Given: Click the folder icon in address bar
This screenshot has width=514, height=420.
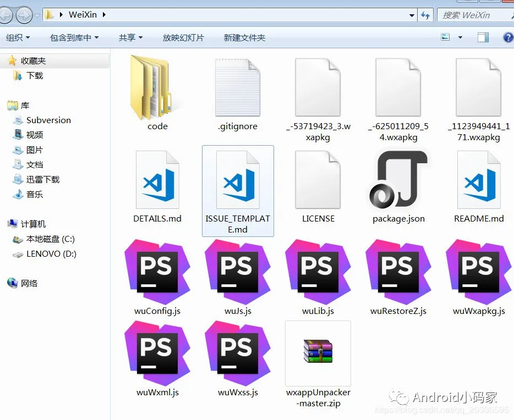Looking at the screenshot, I should [49, 15].
